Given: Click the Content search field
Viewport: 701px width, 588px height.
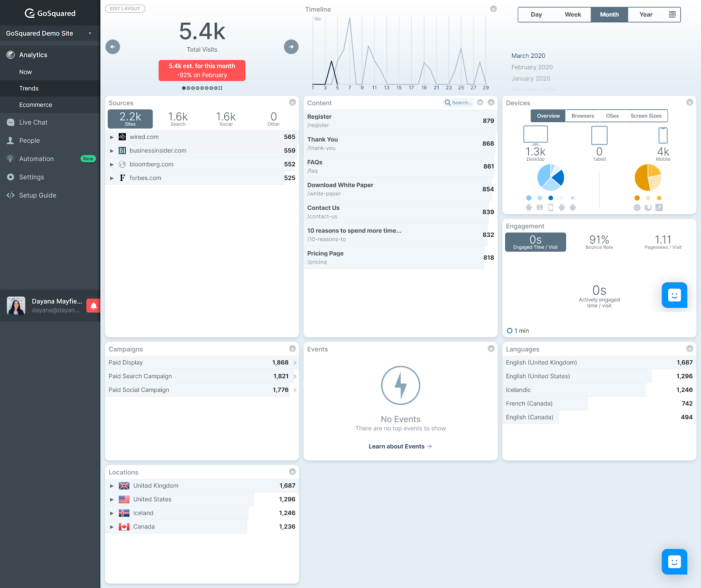Looking at the screenshot, I should pos(459,102).
